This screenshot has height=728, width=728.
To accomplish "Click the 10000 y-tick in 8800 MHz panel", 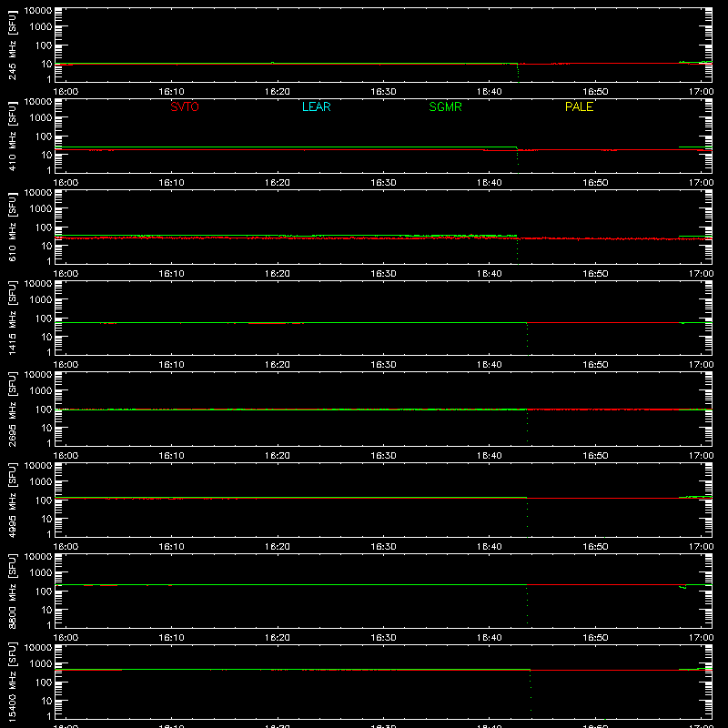I will (x=38, y=557).
